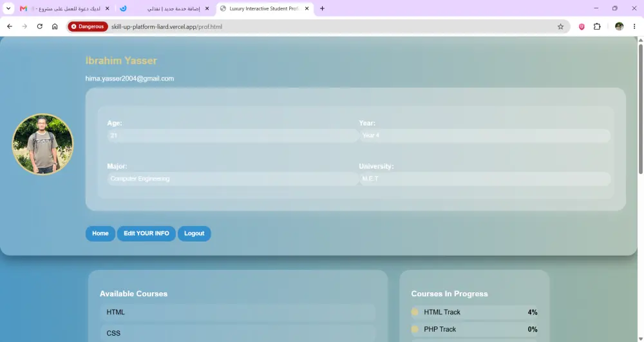Click the email hima.yasser2004@gmail.com
Viewport: 644px width, 342px height.
pyautogui.click(x=129, y=79)
